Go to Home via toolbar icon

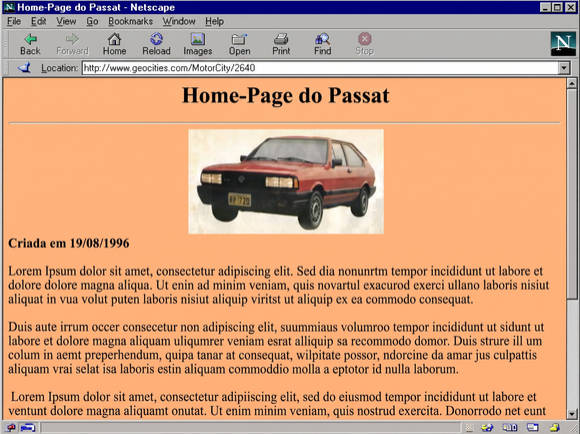(114, 44)
